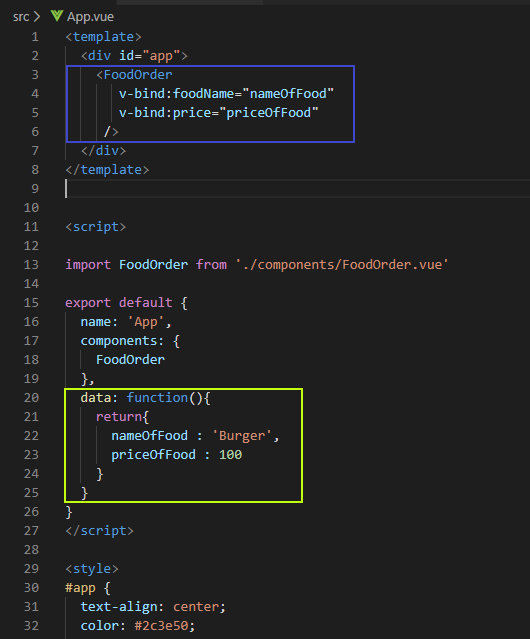The width and height of the screenshot is (530, 639).
Task: Click the Vue logo icon beside App.vue
Action: point(57,16)
